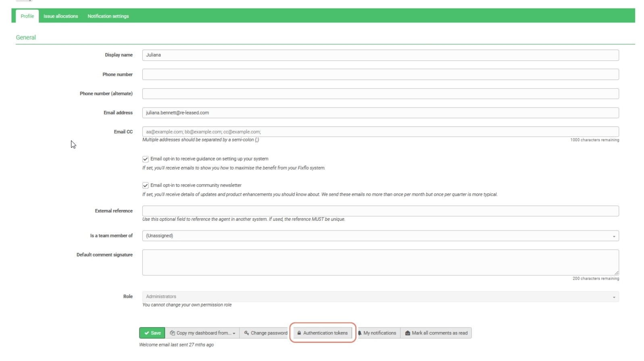Click the Phone number input field
Viewport: 644px width, 361px height.
click(x=380, y=75)
